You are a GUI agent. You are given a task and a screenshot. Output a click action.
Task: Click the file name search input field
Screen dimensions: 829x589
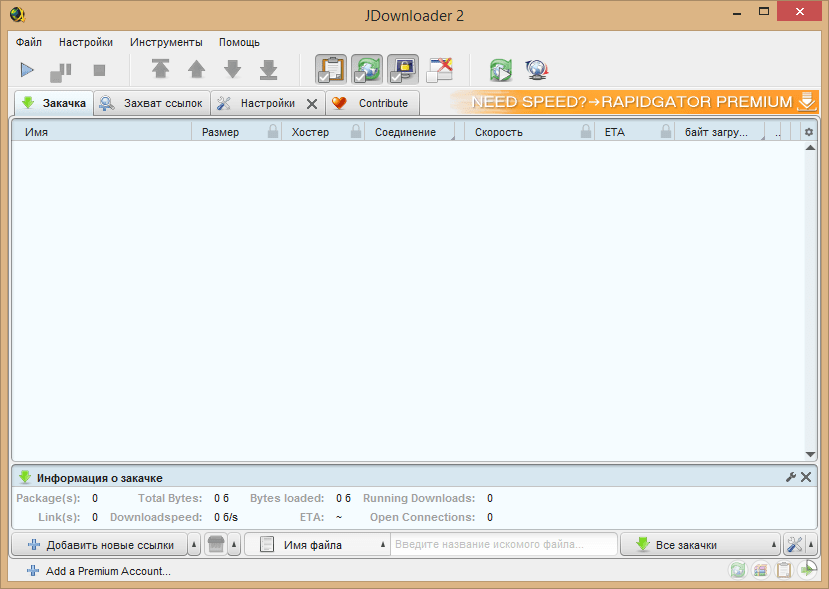coord(503,545)
